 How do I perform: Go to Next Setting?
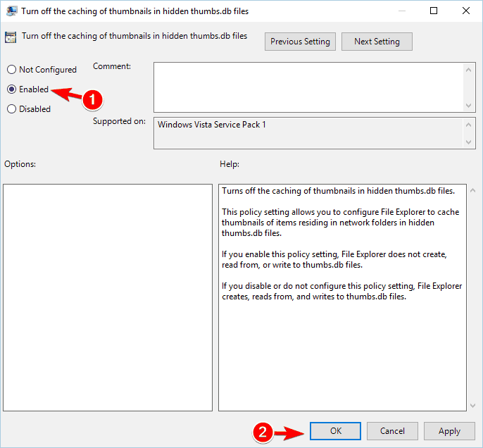[377, 42]
